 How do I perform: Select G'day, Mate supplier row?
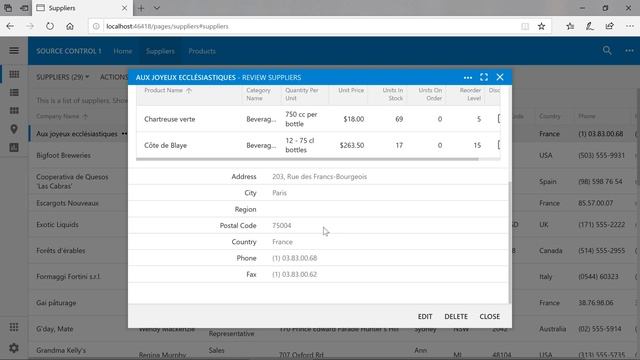point(55,329)
